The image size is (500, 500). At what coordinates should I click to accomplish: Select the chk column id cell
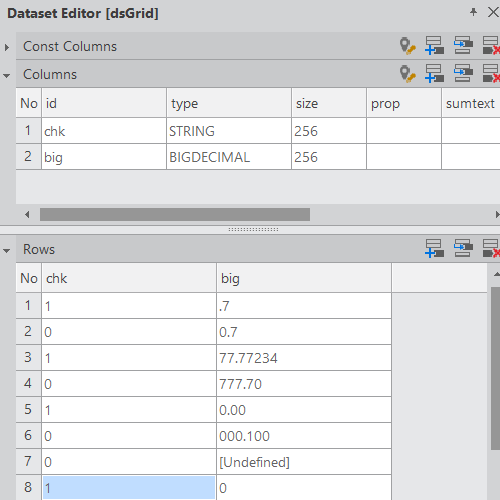click(104, 131)
